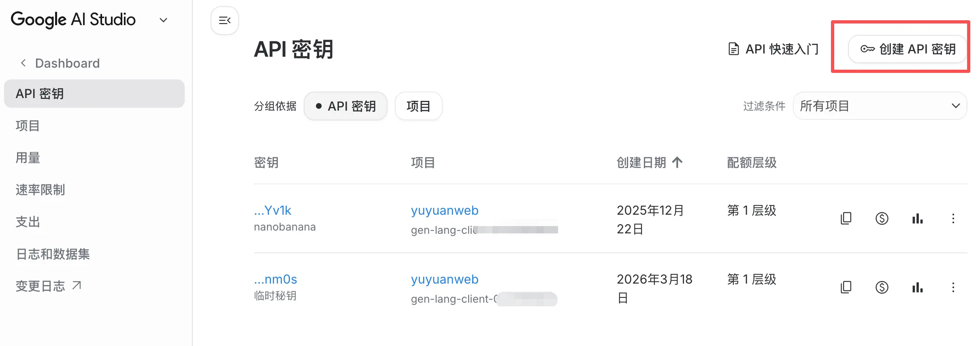The height and width of the screenshot is (346, 980).
Task: View usage chart for ...Yv1k key
Action: tap(917, 218)
